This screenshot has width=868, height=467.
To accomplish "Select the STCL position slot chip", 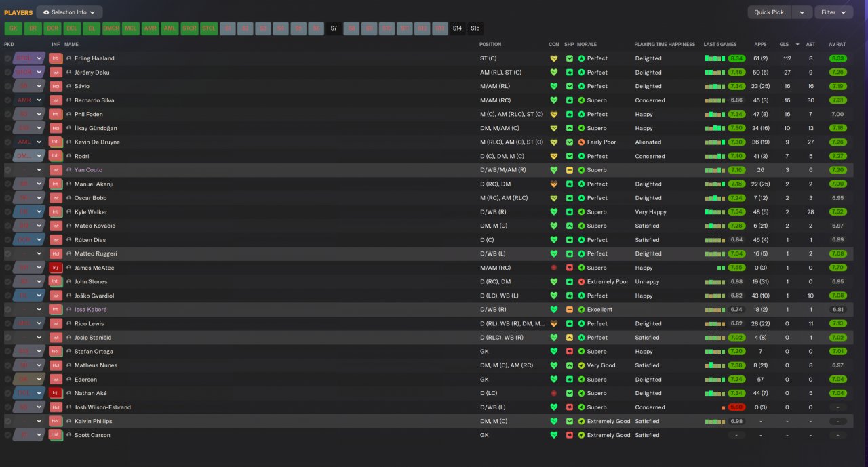I will point(209,28).
